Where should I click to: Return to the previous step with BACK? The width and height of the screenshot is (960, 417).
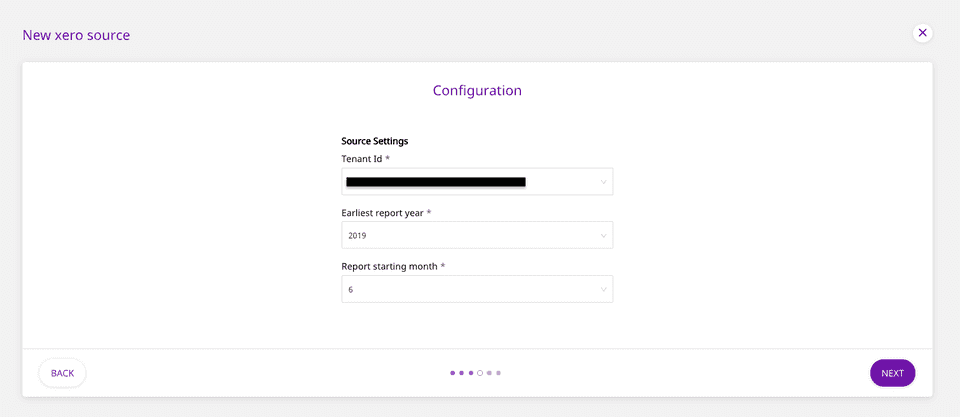(62, 373)
